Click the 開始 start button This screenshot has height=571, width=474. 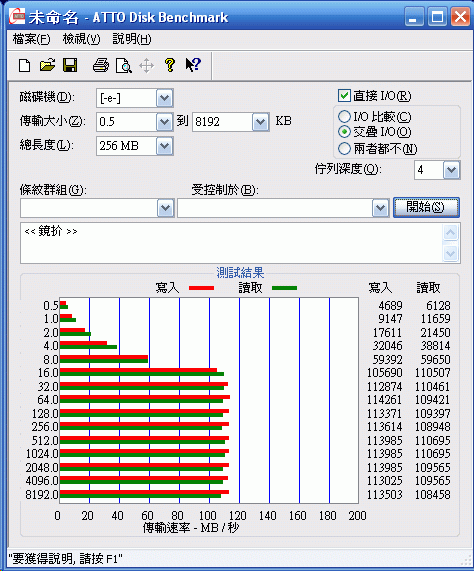click(x=426, y=208)
